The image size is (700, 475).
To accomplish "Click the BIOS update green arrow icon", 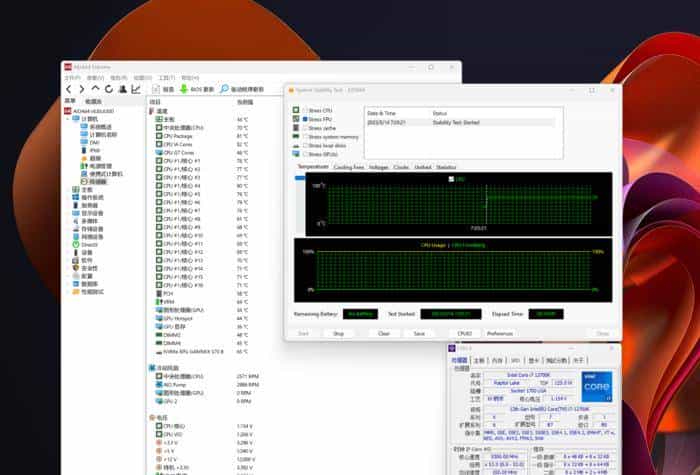I will tap(182, 89).
